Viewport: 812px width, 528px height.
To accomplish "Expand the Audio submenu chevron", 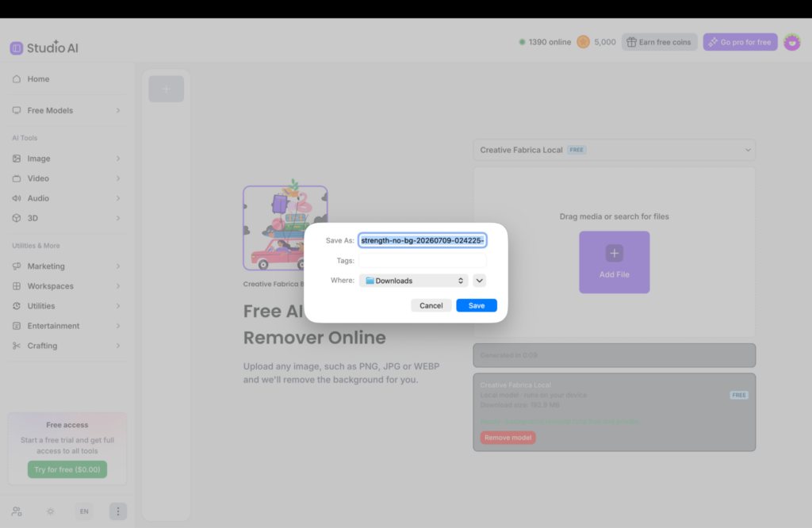I will click(x=118, y=198).
